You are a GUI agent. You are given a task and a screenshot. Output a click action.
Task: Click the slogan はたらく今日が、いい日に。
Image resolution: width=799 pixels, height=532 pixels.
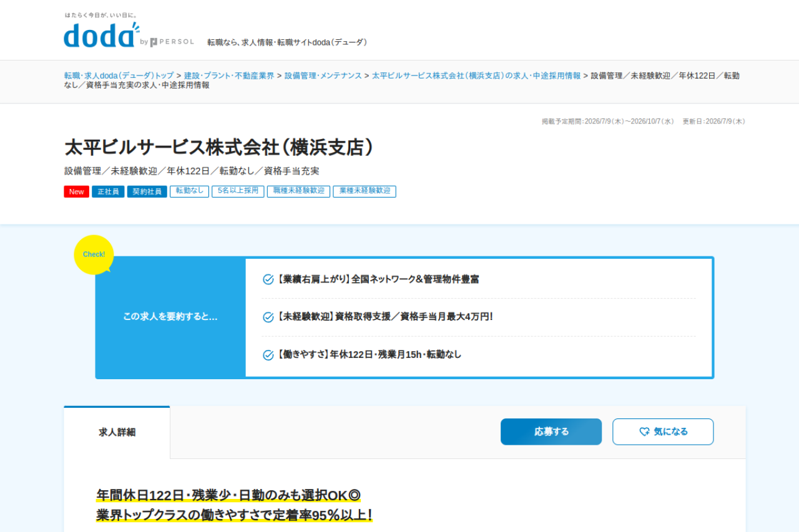coord(100,15)
